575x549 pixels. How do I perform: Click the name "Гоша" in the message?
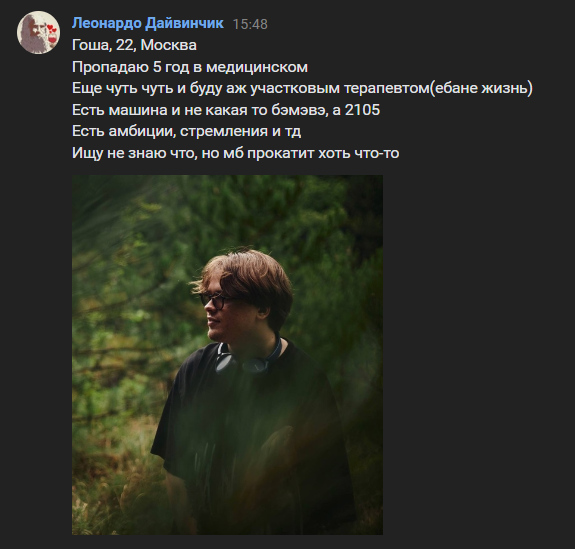point(90,45)
